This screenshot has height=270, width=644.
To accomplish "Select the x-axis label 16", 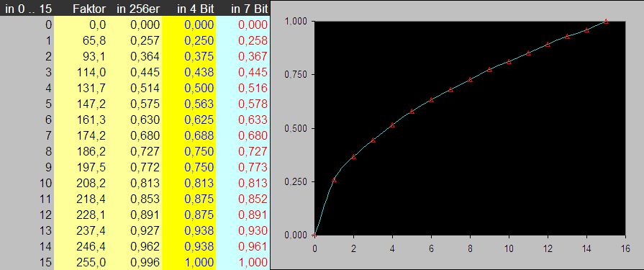I will pos(625,248).
